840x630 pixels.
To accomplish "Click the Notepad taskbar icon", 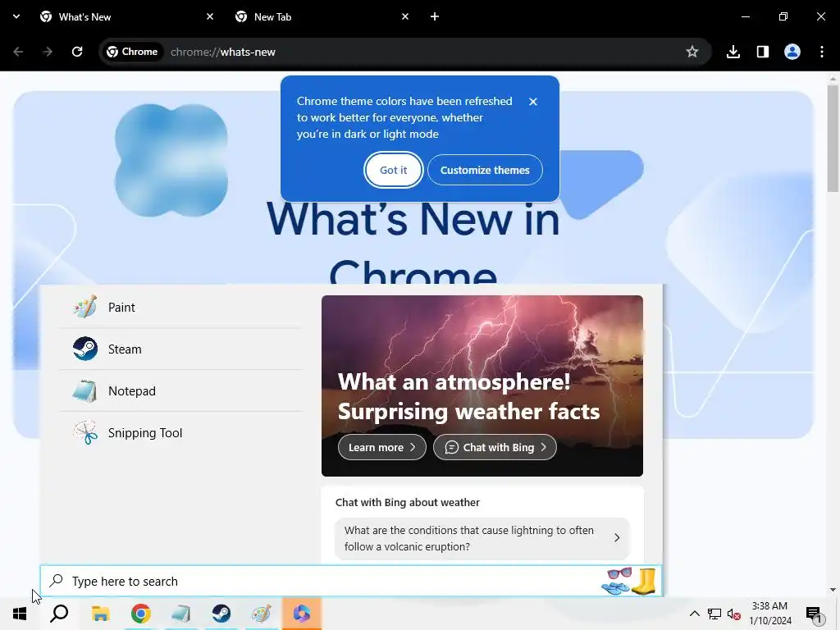I will pos(180,614).
